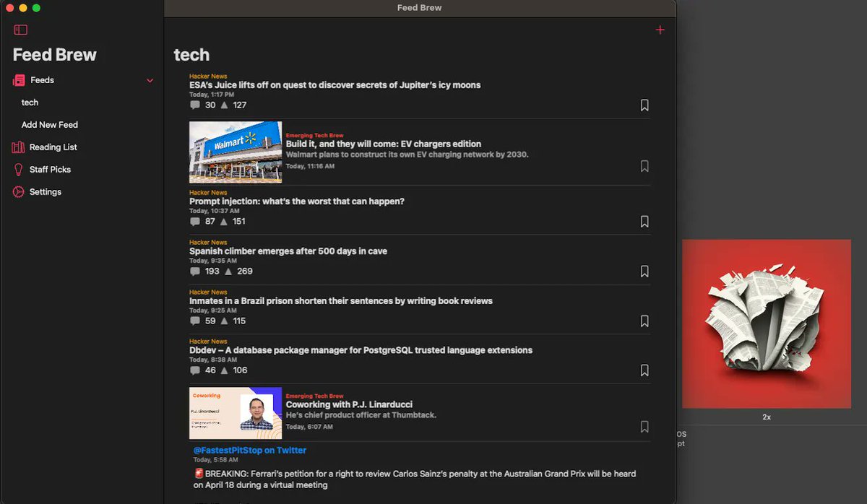Click Emerging Tech Brew label above EV chargers
This screenshot has width=867, height=504.
point(315,135)
